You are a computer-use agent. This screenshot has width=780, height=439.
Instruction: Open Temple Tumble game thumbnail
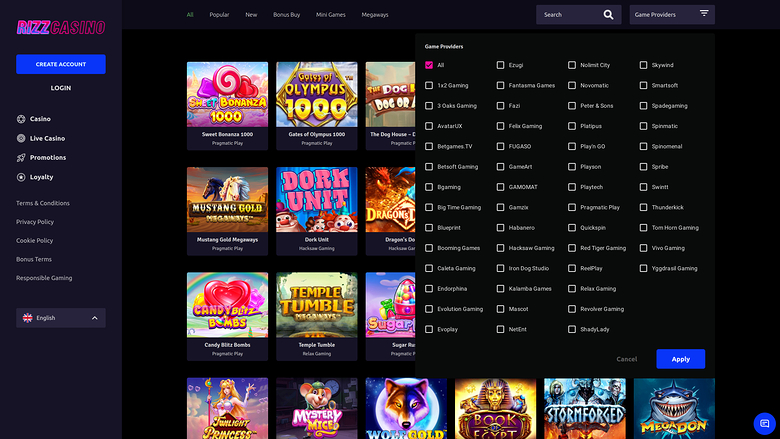317,305
